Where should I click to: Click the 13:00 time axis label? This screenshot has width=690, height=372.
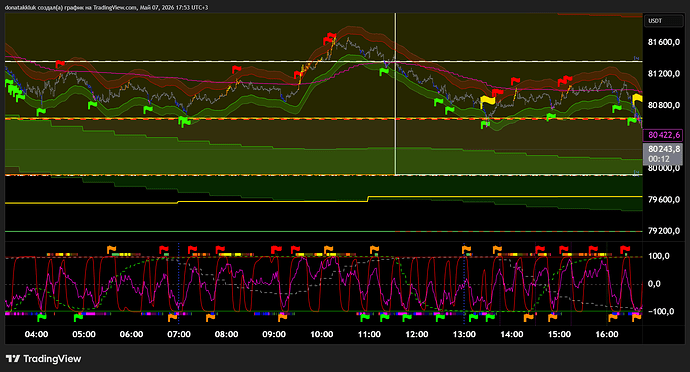(464, 334)
